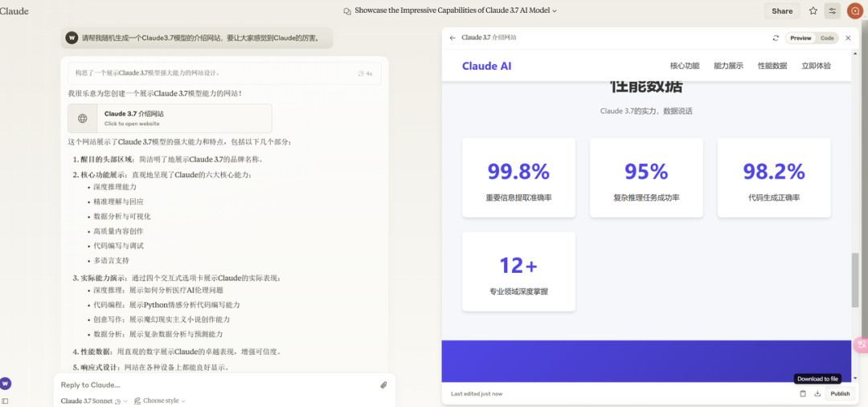Click the 12+ stat card

[x=518, y=271]
